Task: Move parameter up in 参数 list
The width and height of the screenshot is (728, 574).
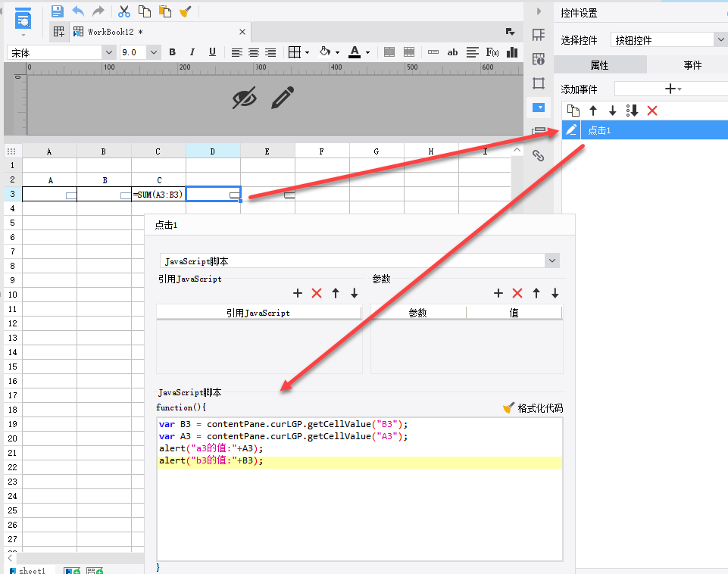Action: point(536,293)
